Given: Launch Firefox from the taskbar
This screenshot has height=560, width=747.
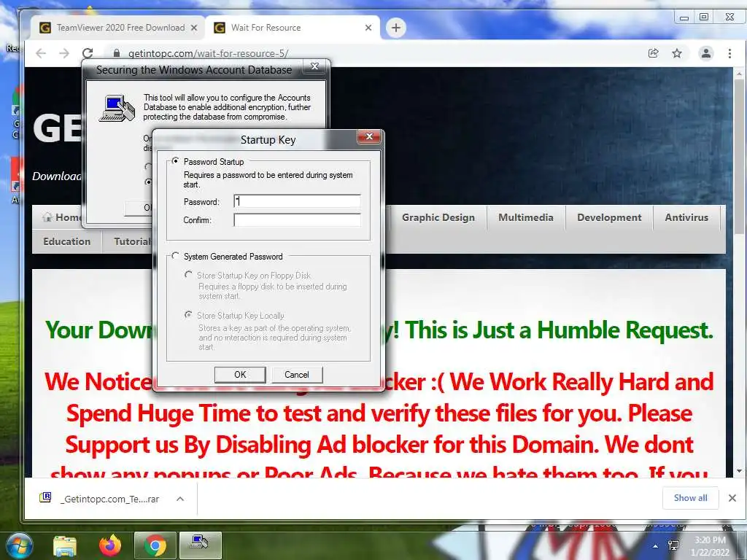Looking at the screenshot, I should click(110, 545).
